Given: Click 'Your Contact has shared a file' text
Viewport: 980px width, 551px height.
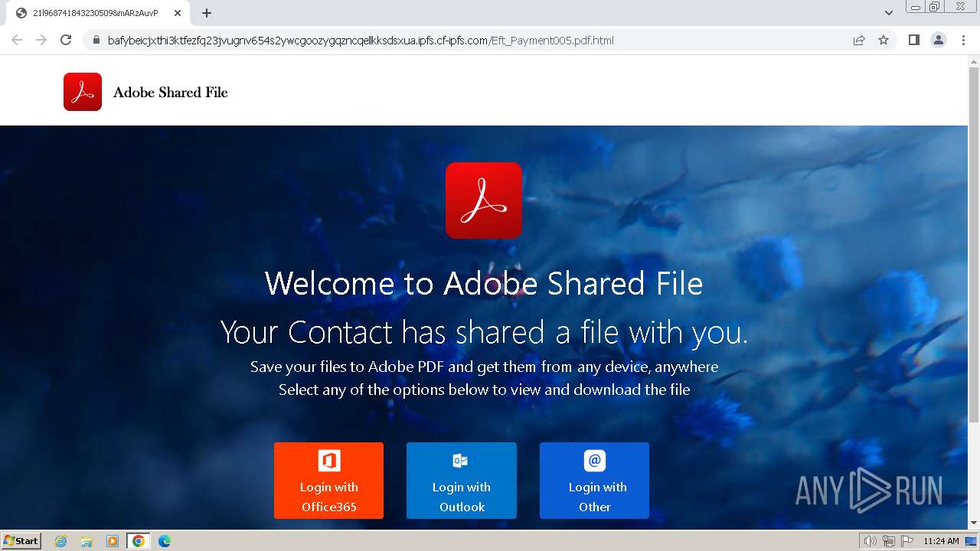Looking at the screenshot, I should click(484, 333).
